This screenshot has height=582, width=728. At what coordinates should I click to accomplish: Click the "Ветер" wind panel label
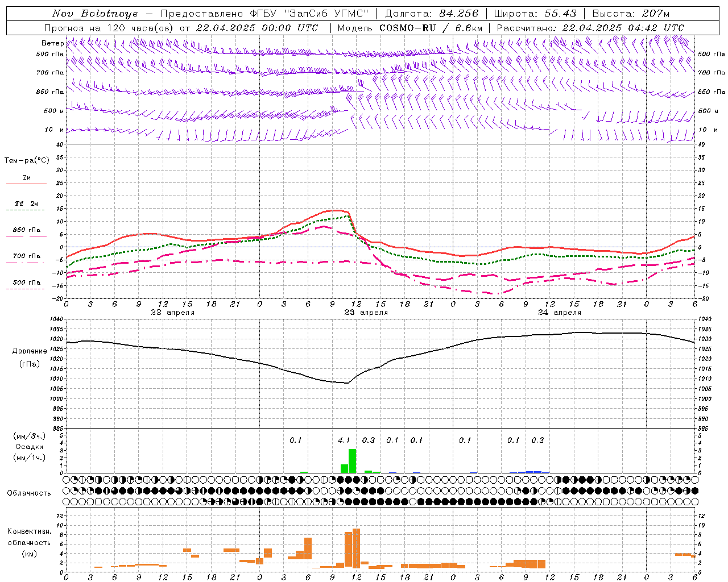52,43
